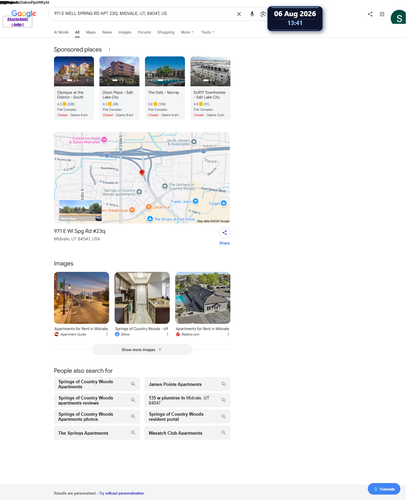Click Share icon below the map
Screen dimensions: 411x500
coord(224,233)
